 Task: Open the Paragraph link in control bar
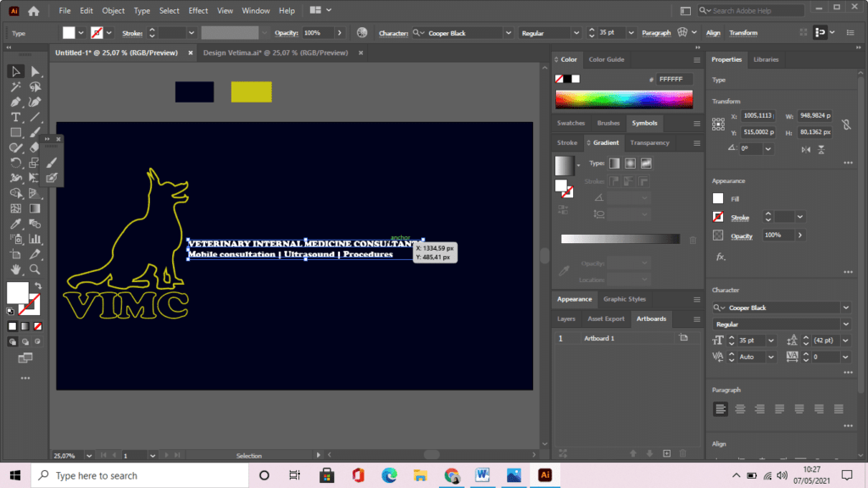tap(656, 33)
